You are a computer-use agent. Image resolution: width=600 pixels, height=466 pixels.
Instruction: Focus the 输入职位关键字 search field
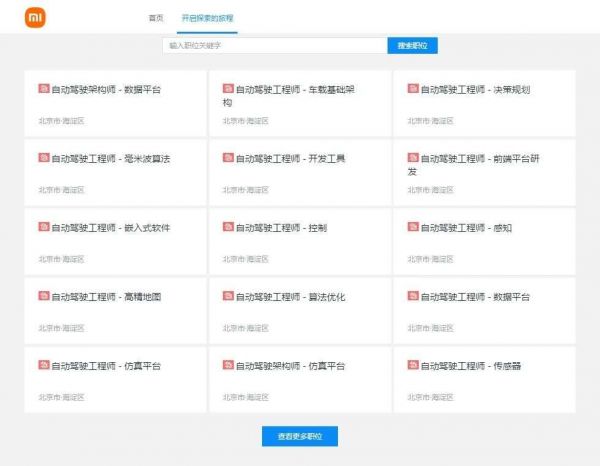pyautogui.click(x=274, y=46)
